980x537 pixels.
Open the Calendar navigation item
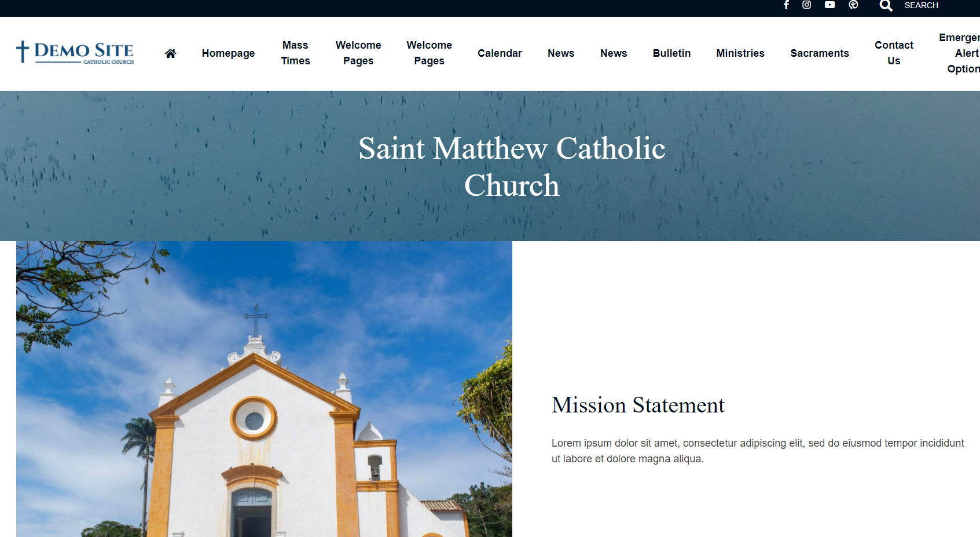(500, 53)
